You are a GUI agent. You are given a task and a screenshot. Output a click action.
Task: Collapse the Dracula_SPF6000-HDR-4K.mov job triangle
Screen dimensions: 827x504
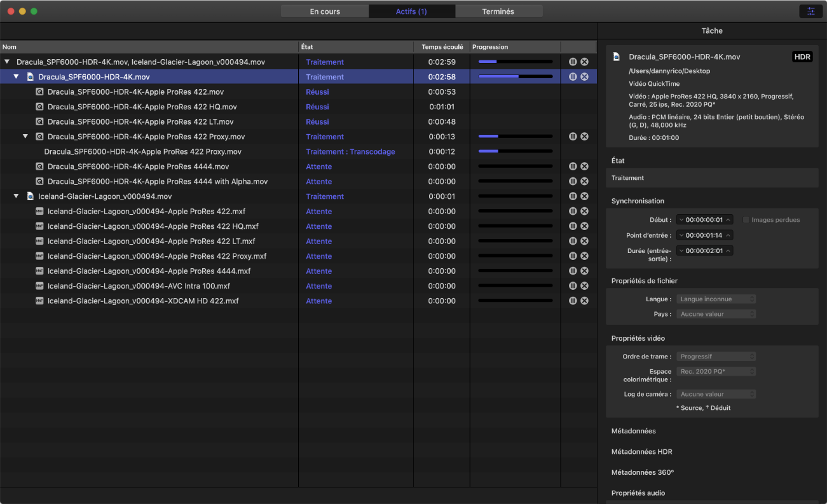pos(17,77)
